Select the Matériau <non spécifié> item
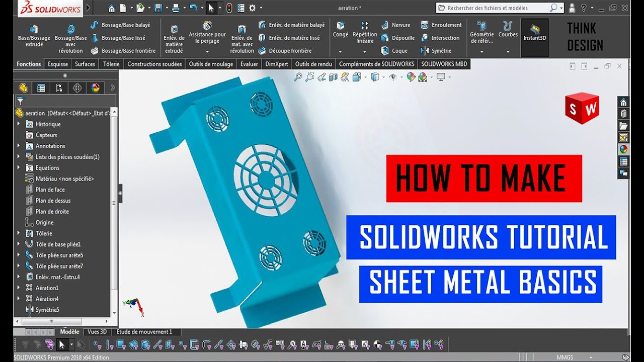 tap(60, 178)
